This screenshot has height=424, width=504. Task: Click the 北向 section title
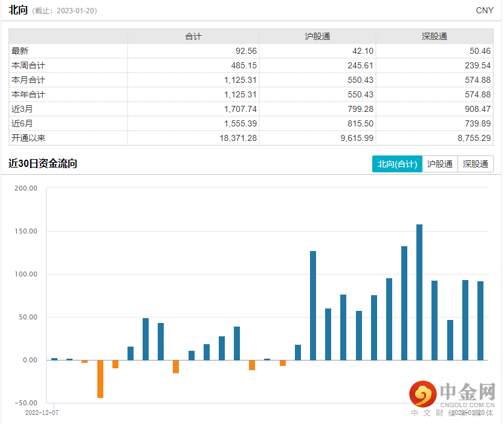tap(18, 10)
